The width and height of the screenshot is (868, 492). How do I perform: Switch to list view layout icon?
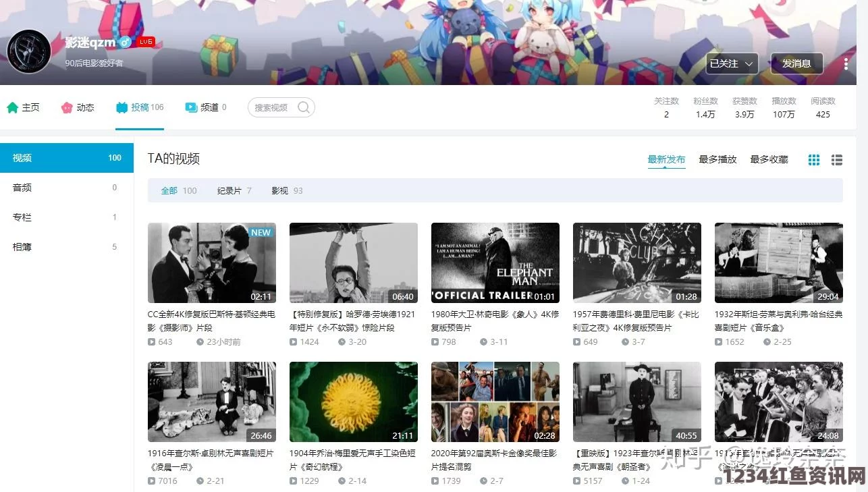(x=837, y=160)
